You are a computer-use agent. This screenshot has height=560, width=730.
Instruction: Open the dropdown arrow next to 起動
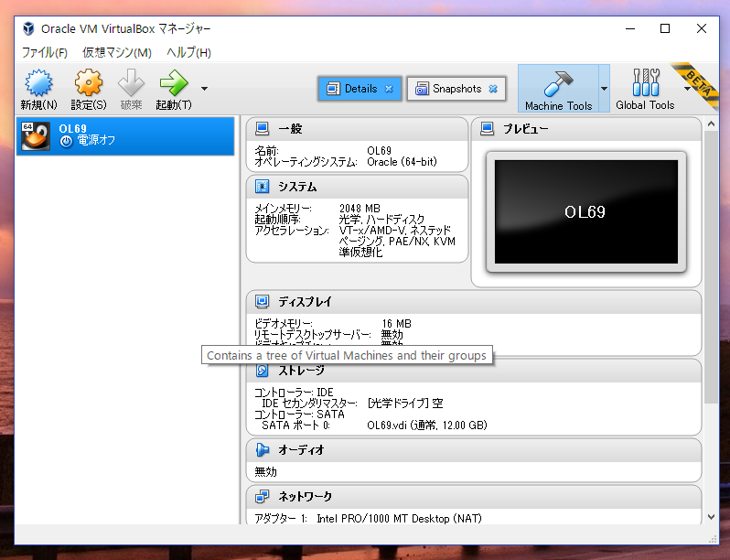(x=204, y=88)
